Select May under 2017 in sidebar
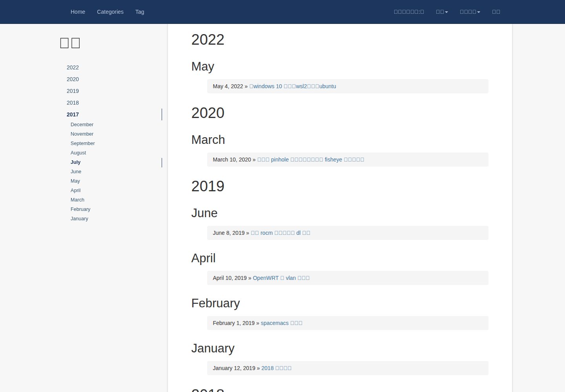565x392 pixels. click(75, 181)
